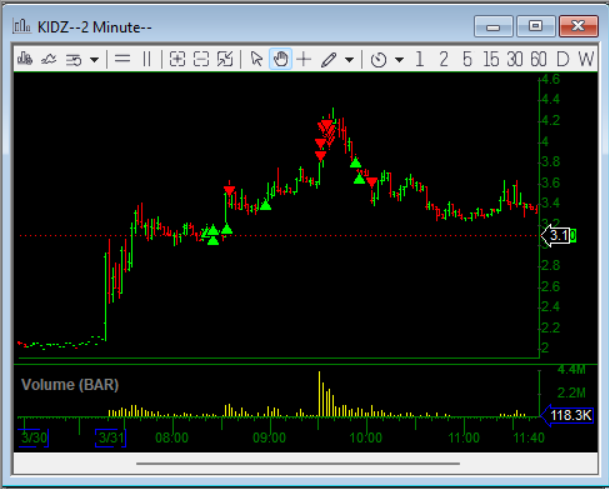
Task: Click the 3/31 date marker
Action: click(x=111, y=438)
